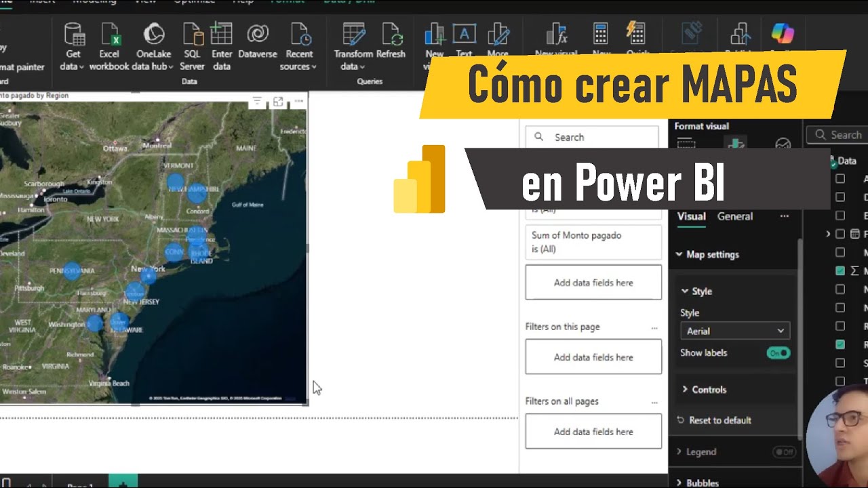Click Add data fields under Filters on this page

(593, 357)
